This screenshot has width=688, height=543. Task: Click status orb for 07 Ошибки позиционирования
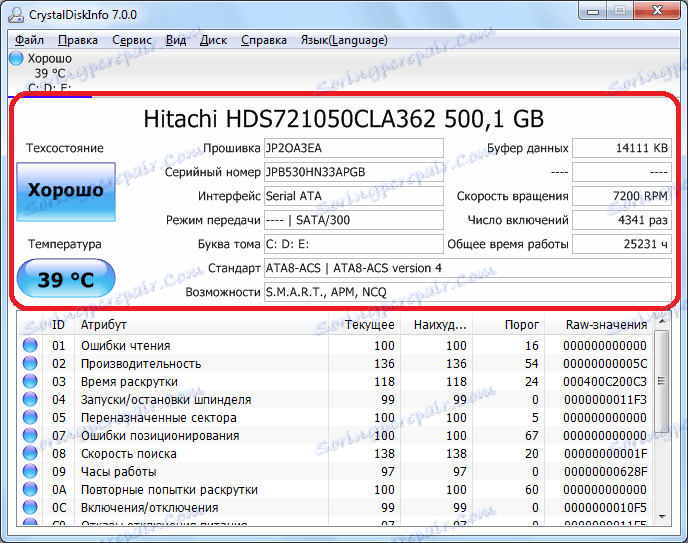(x=30, y=435)
